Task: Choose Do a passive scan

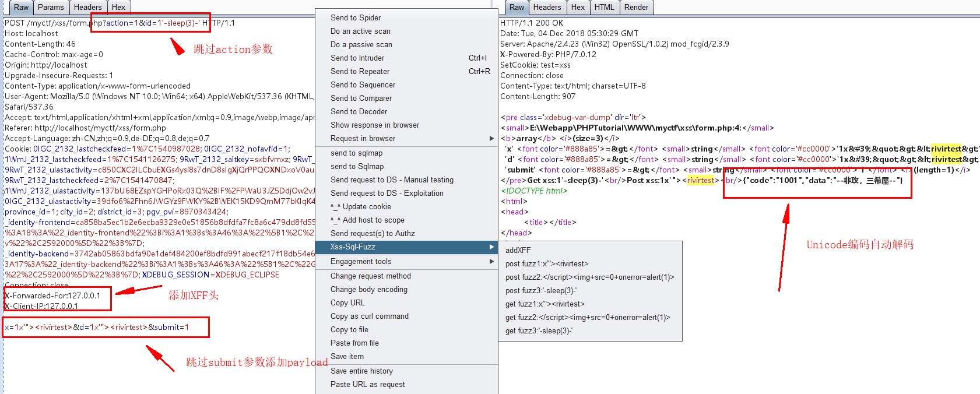Action: [x=406, y=44]
